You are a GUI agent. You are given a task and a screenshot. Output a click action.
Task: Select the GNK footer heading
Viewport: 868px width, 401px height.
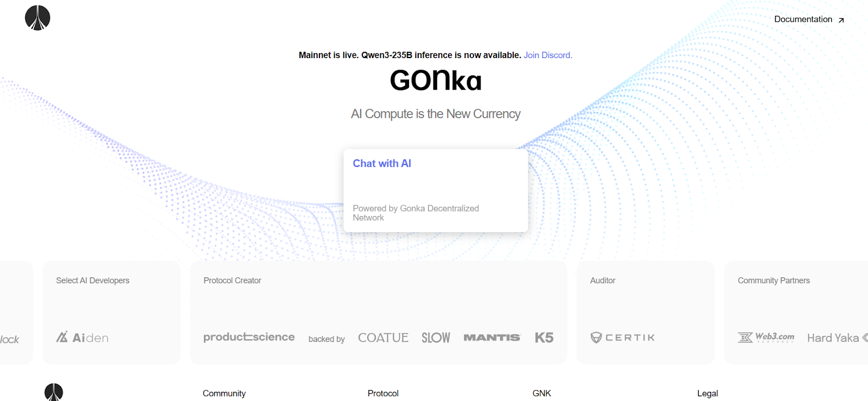point(541,393)
